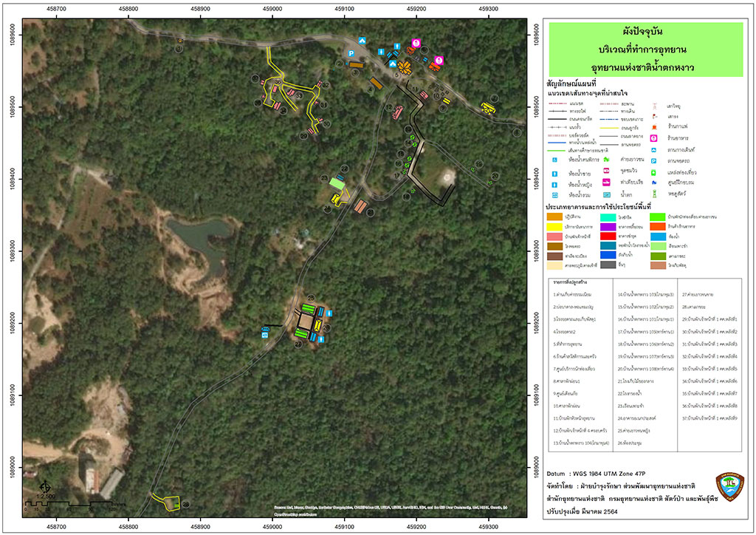Click the north arrow compass on map

click(45, 486)
